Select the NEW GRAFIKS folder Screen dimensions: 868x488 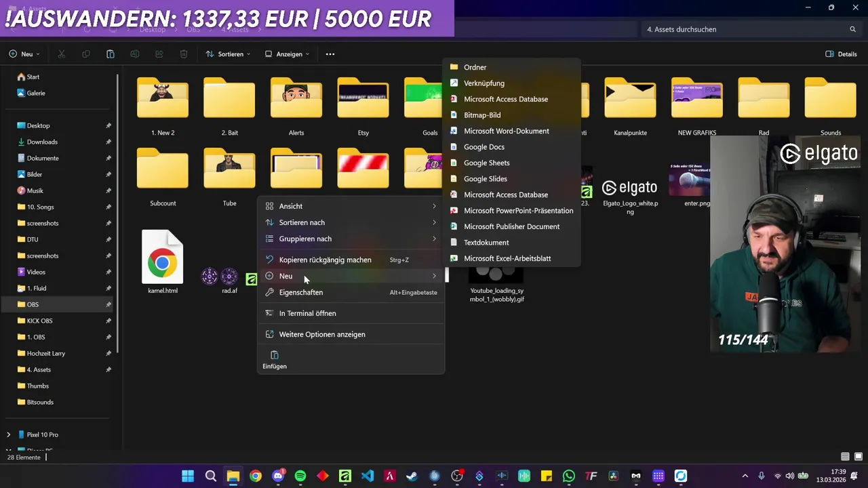(x=697, y=105)
